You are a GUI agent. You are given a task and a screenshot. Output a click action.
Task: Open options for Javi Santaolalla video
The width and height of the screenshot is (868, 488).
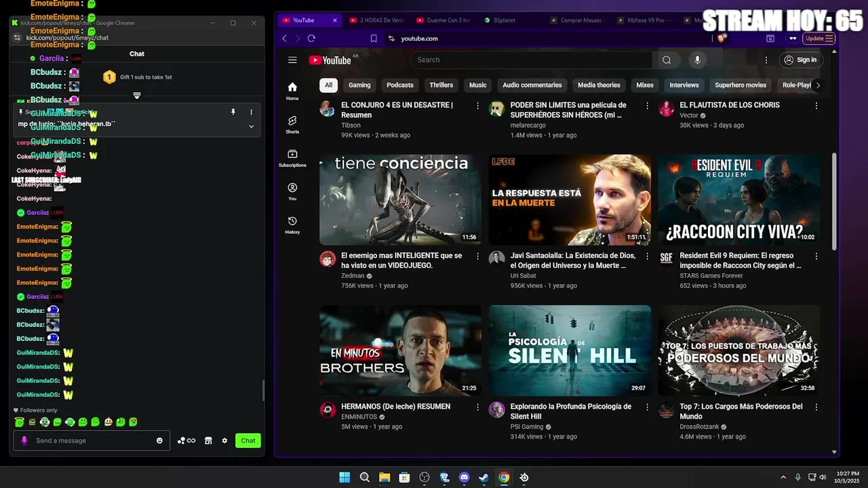tap(647, 256)
